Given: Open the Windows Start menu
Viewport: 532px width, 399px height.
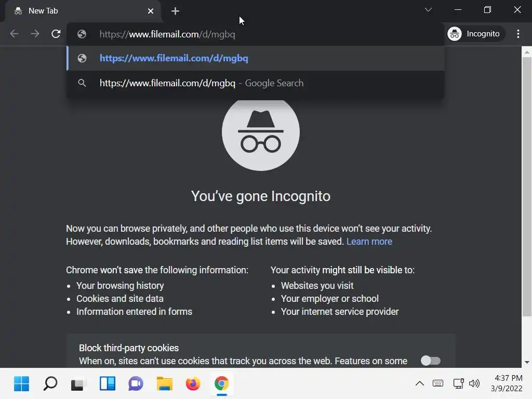Looking at the screenshot, I should pyautogui.click(x=21, y=384).
